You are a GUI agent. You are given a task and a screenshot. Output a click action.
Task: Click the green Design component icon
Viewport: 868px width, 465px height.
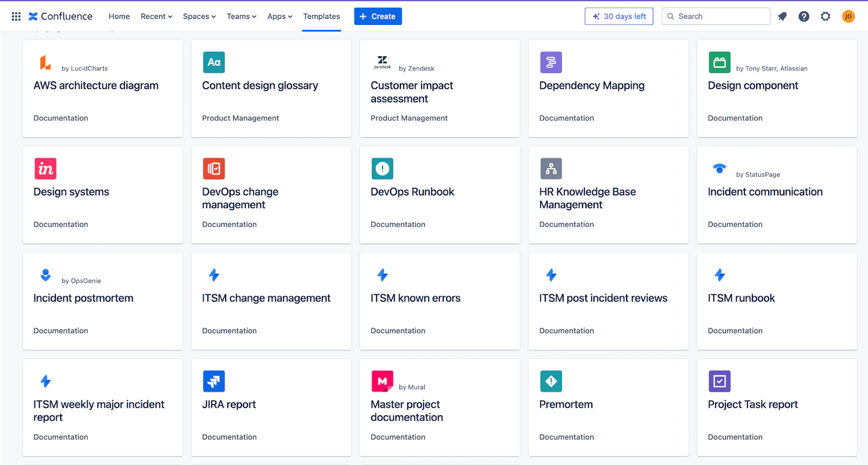pyautogui.click(x=719, y=62)
